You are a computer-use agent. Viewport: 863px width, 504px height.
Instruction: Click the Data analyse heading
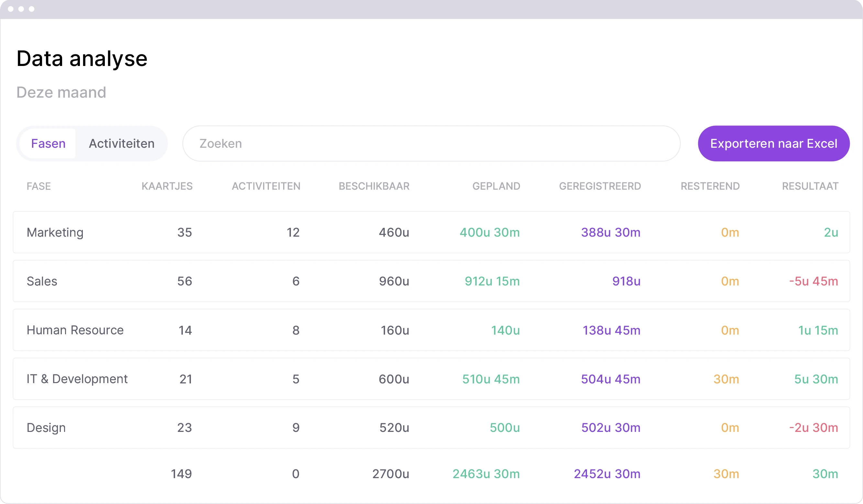(x=82, y=58)
